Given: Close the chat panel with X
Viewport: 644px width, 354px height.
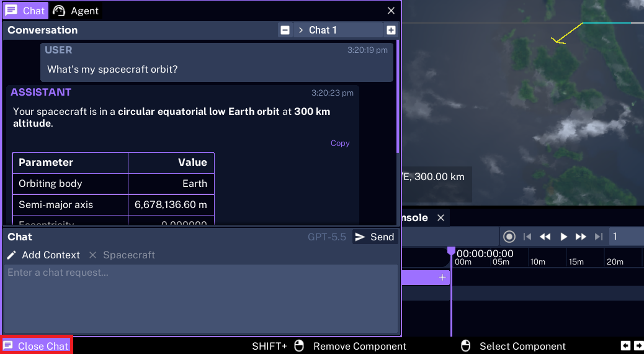Looking at the screenshot, I should click(x=391, y=11).
